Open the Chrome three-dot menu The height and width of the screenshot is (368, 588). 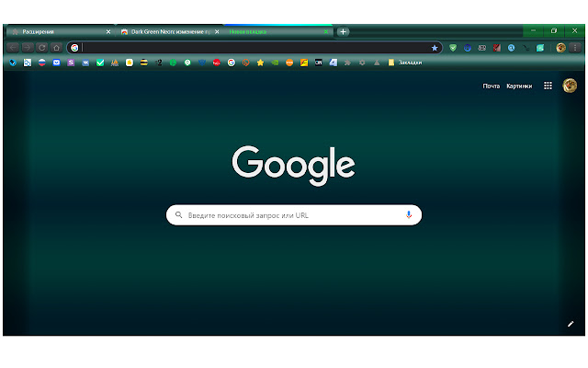tap(575, 48)
